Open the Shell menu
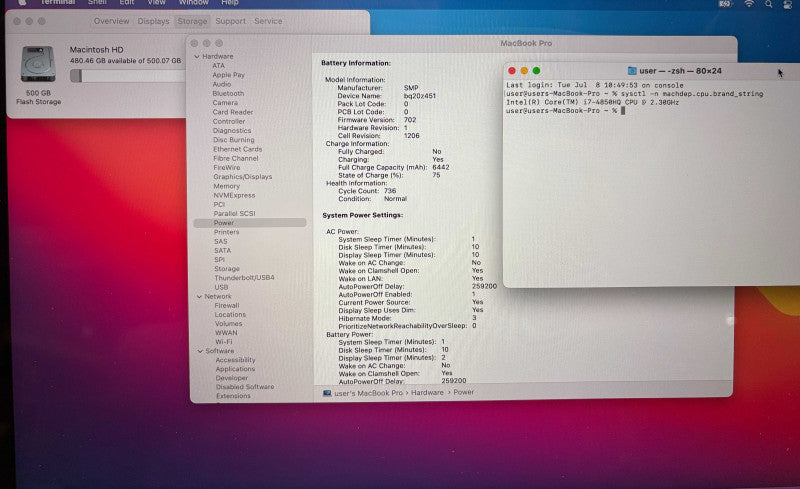800x489 pixels. [x=97, y=3]
